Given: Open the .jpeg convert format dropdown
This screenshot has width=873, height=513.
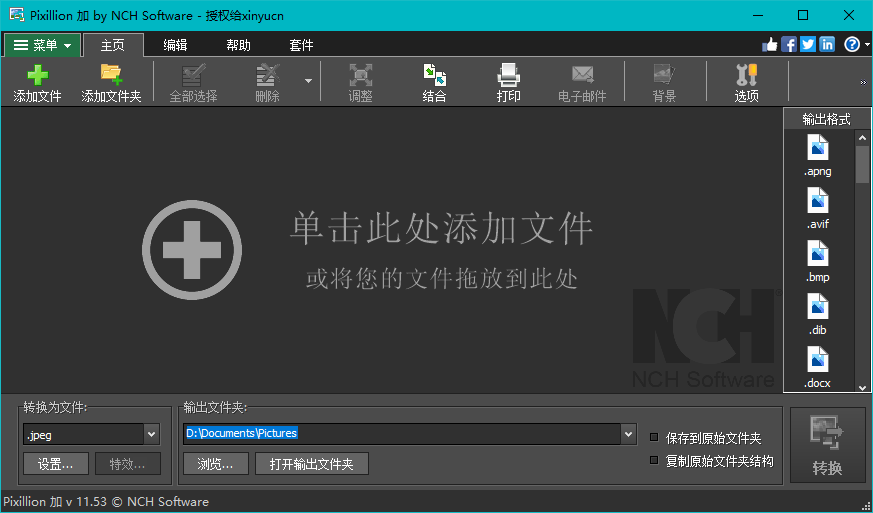Looking at the screenshot, I should (151, 434).
